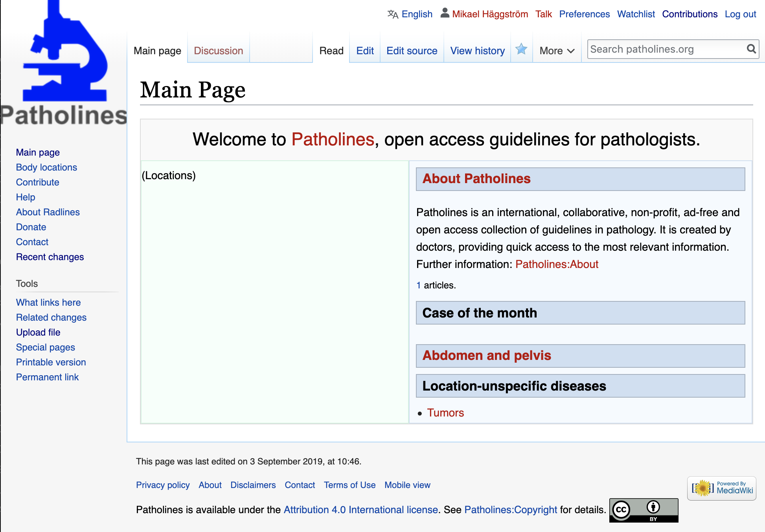Get the Permanent link

[48, 377]
